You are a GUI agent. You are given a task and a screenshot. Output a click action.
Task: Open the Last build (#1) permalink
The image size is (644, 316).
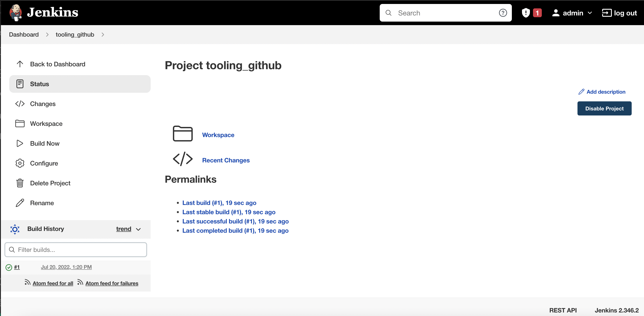point(219,203)
